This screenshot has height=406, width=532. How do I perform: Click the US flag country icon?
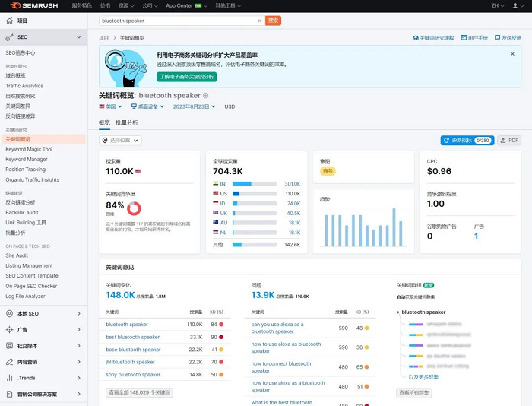(102, 106)
